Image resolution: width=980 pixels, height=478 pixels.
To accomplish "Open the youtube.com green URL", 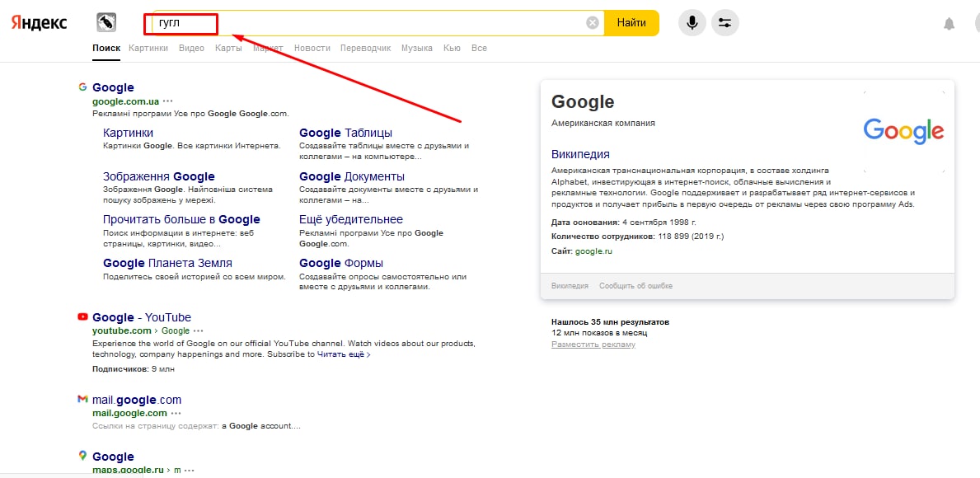I will pos(122,331).
